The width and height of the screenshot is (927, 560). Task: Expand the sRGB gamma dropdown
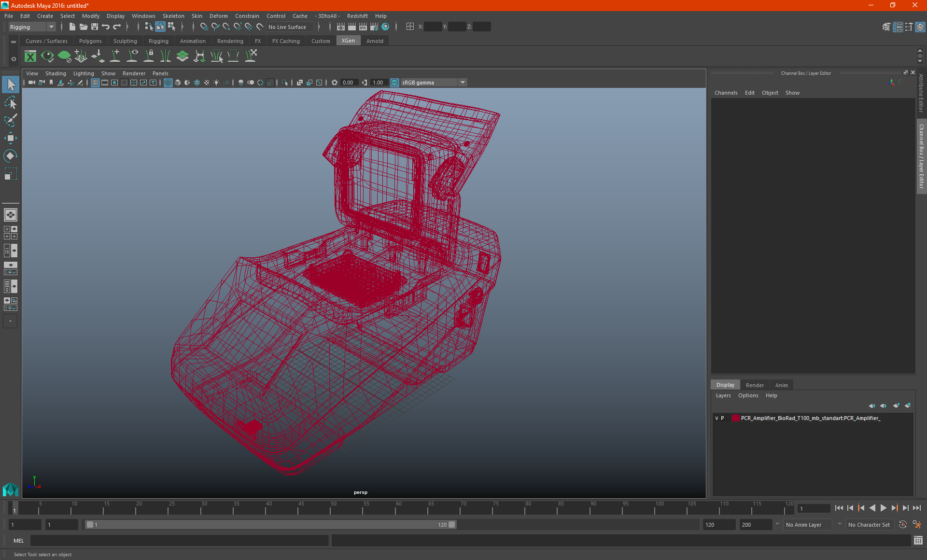pos(463,82)
